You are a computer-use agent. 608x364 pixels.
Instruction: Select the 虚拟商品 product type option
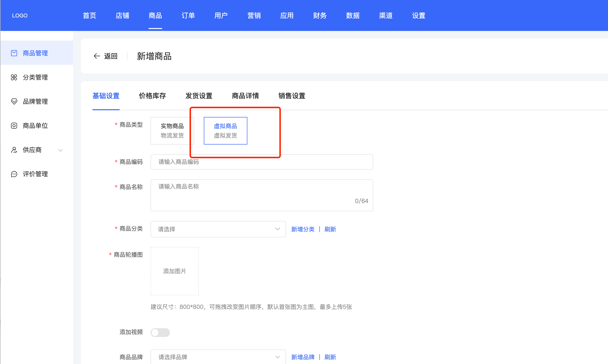pyautogui.click(x=225, y=131)
